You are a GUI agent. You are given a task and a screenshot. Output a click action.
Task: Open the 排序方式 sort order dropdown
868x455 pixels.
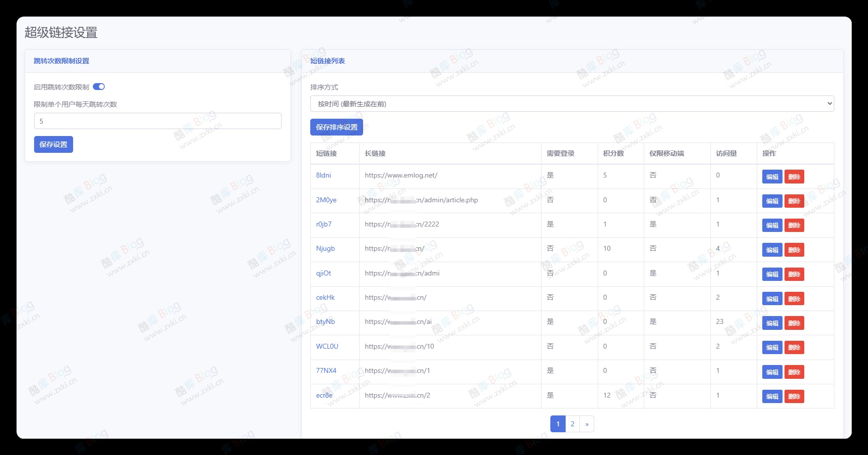pyautogui.click(x=572, y=103)
